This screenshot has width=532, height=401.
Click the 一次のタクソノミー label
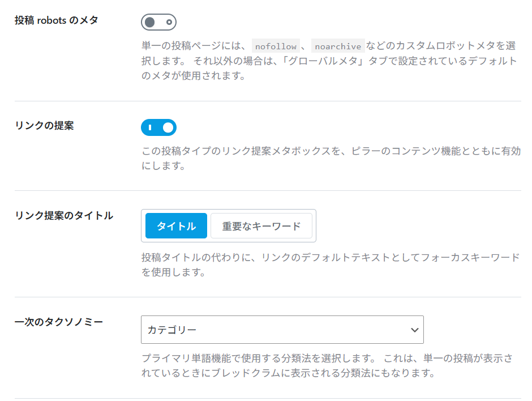pyautogui.click(x=59, y=322)
